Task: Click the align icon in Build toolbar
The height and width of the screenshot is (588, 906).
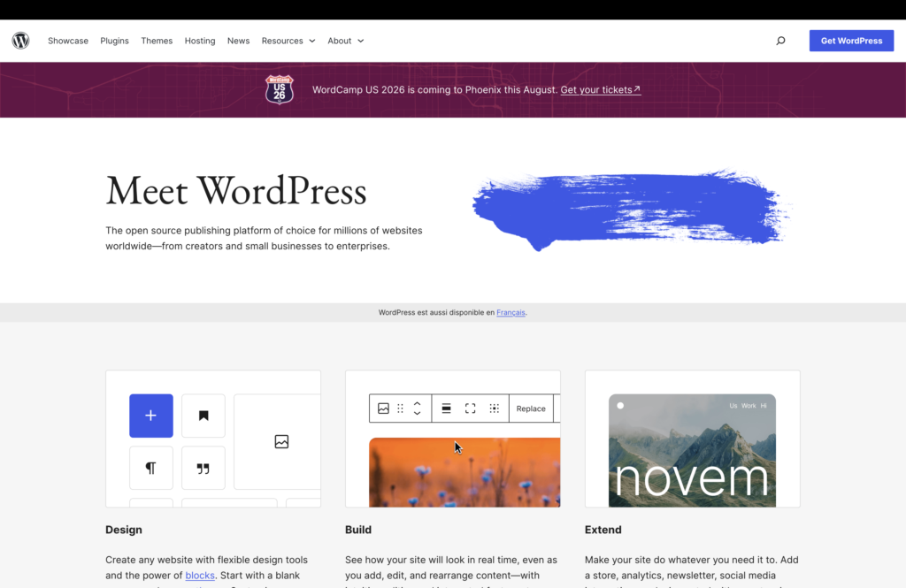Action: (446, 409)
